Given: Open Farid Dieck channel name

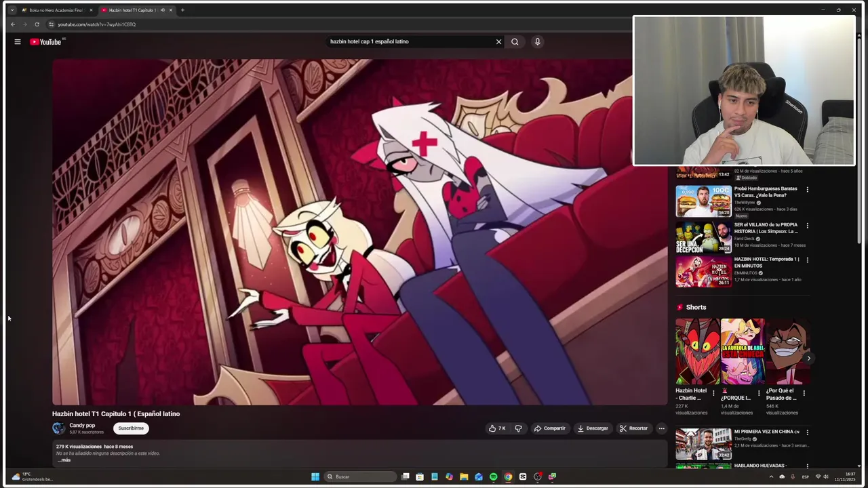Looking at the screenshot, I should (744, 239).
